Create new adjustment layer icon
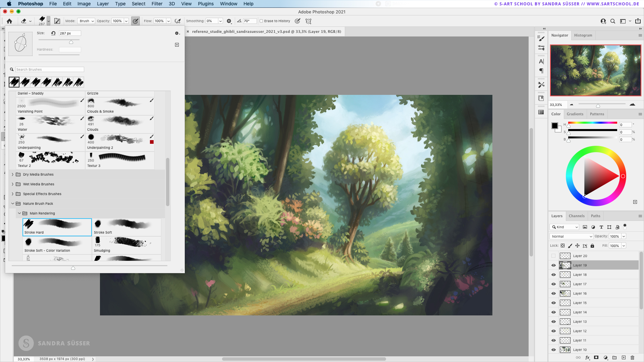This screenshot has width=644, height=362. point(605,358)
